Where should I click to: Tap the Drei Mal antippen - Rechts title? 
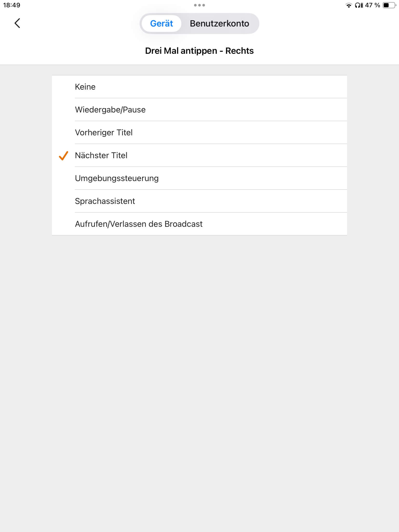tap(199, 51)
